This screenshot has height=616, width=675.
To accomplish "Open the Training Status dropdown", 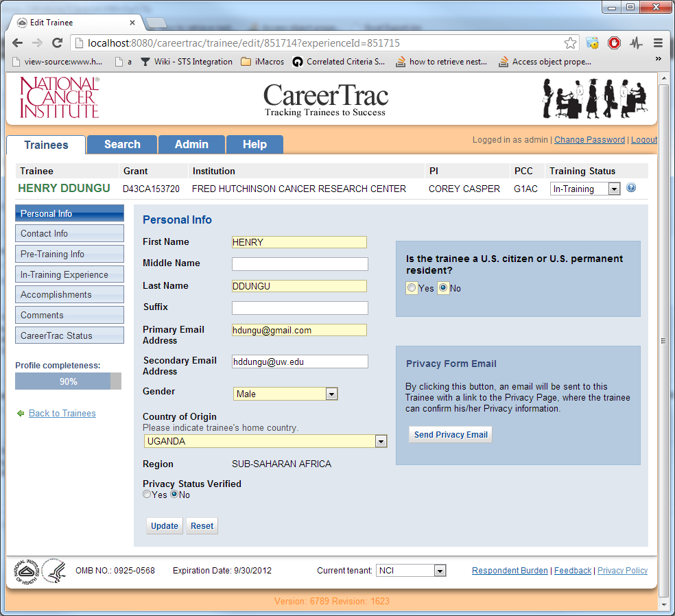I will [x=585, y=189].
